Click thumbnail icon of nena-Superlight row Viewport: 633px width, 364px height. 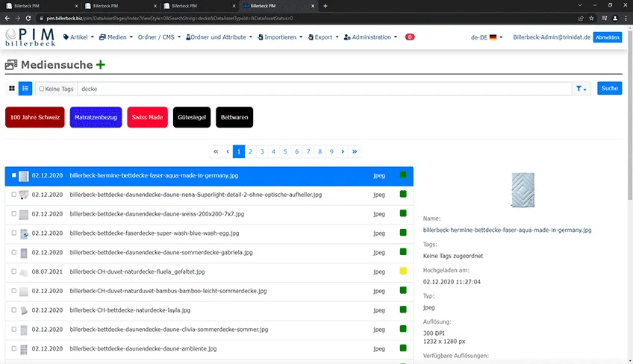tap(24, 195)
